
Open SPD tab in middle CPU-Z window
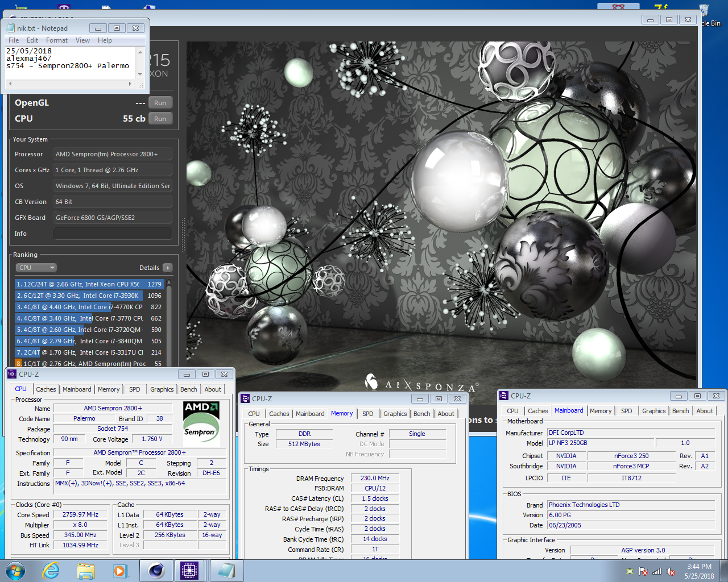point(368,414)
